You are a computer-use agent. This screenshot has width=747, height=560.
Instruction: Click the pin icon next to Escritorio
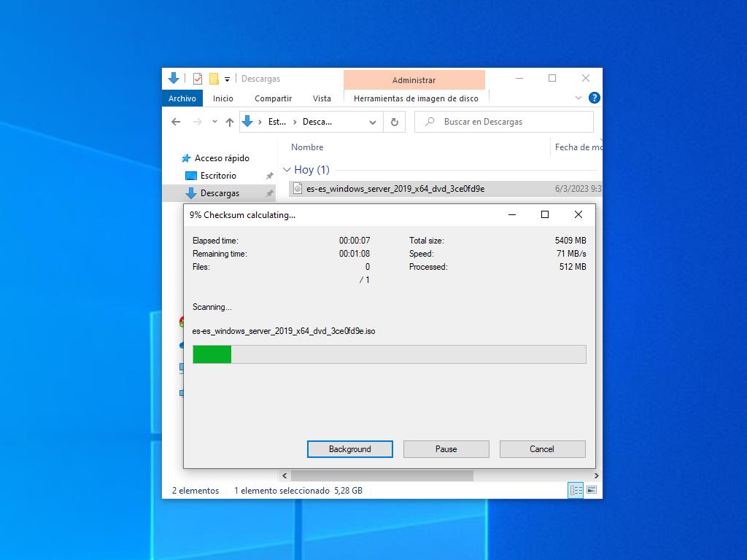(270, 176)
